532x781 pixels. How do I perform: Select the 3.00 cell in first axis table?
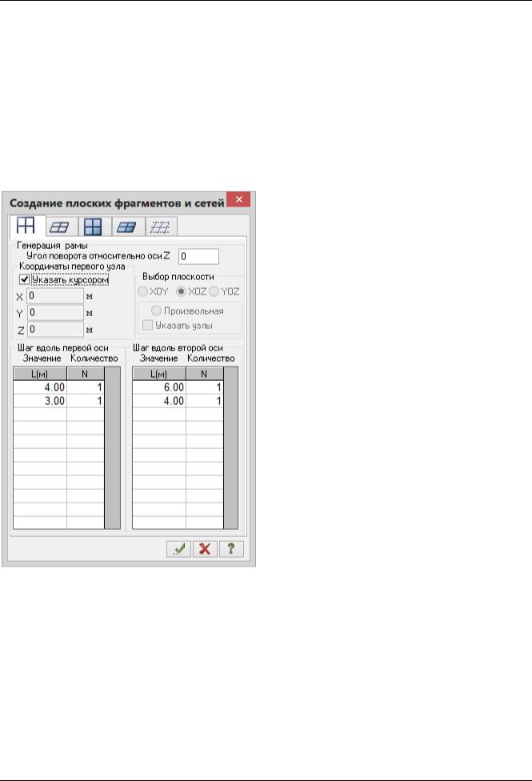point(40,400)
